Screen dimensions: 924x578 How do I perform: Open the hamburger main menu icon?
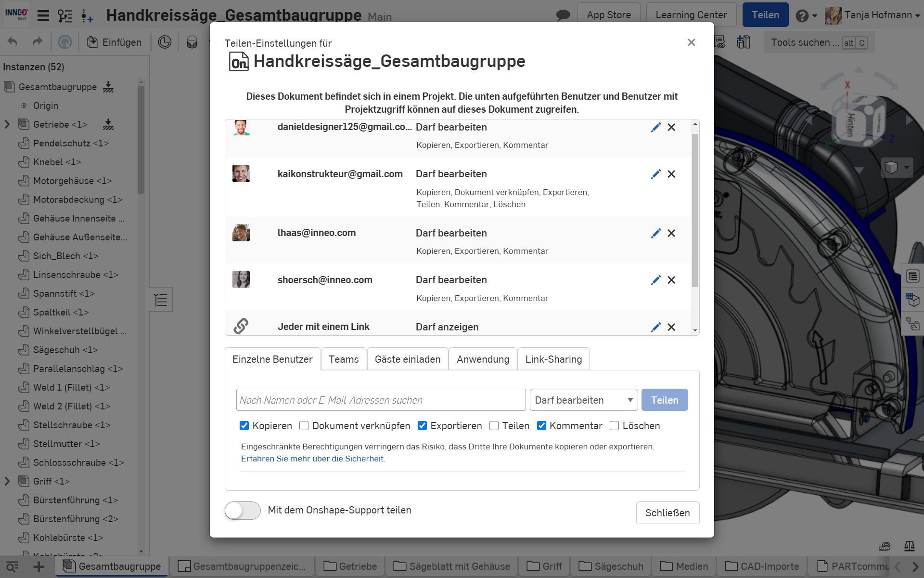coord(43,15)
